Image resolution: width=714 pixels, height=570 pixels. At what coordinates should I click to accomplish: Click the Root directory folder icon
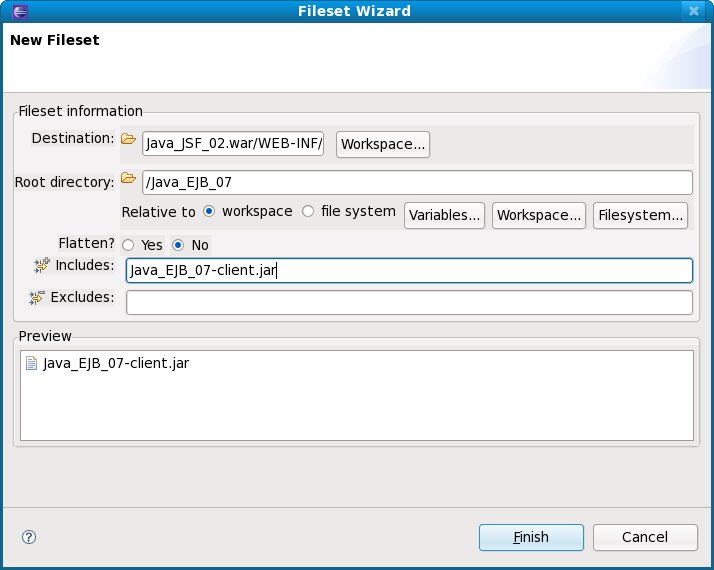pyautogui.click(x=128, y=179)
